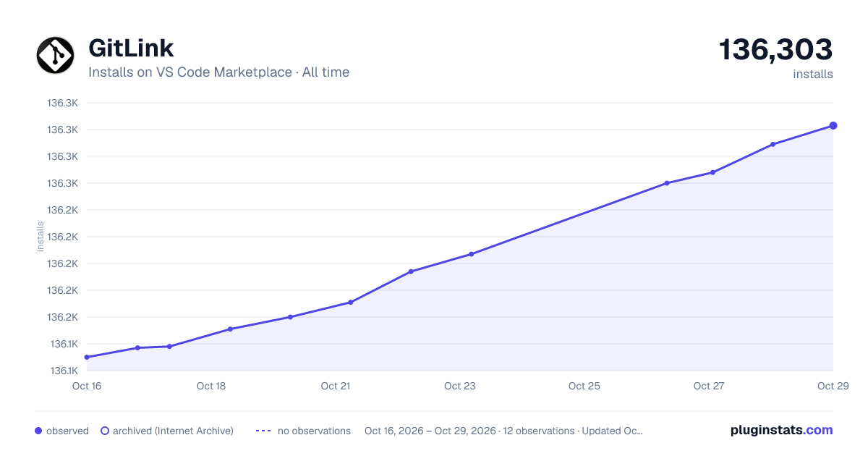Click the 'observed' legend label
868x456 pixels.
pyautogui.click(x=67, y=431)
